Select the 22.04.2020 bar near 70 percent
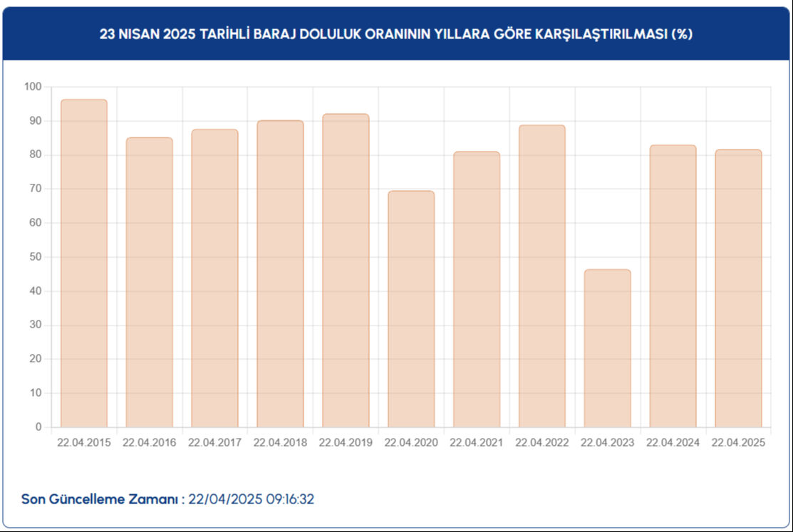 411,309
